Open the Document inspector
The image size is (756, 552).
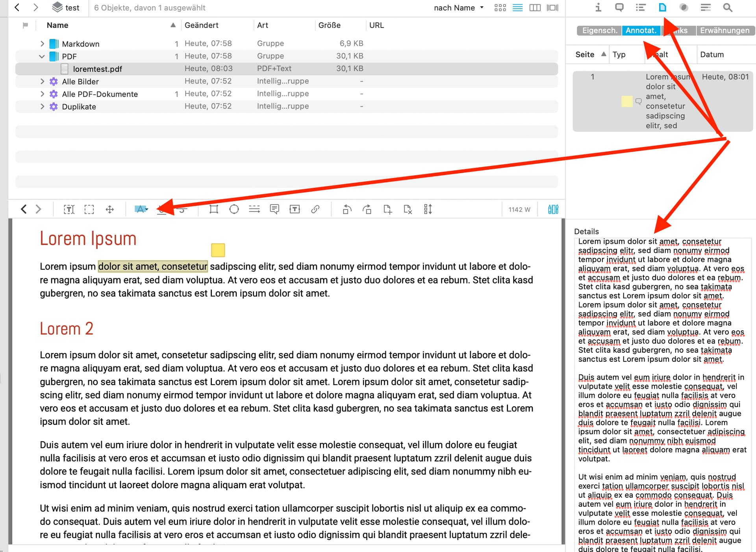(662, 7)
